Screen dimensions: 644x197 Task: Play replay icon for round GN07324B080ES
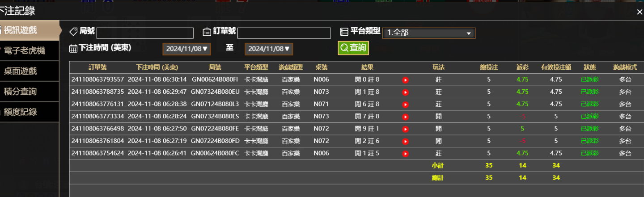coord(405,117)
